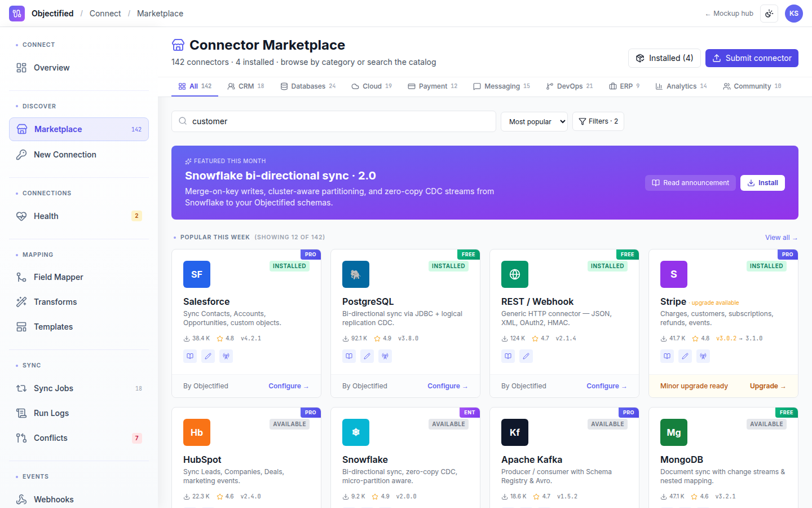Click REST / Webhook card book icon
812x508 pixels.
pos(508,356)
